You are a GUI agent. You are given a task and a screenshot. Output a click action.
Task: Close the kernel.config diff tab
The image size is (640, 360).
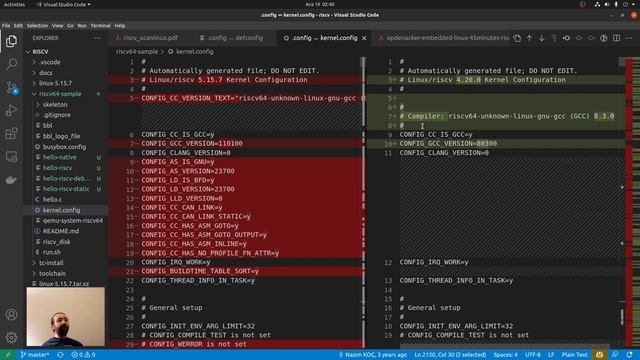pos(364,38)
